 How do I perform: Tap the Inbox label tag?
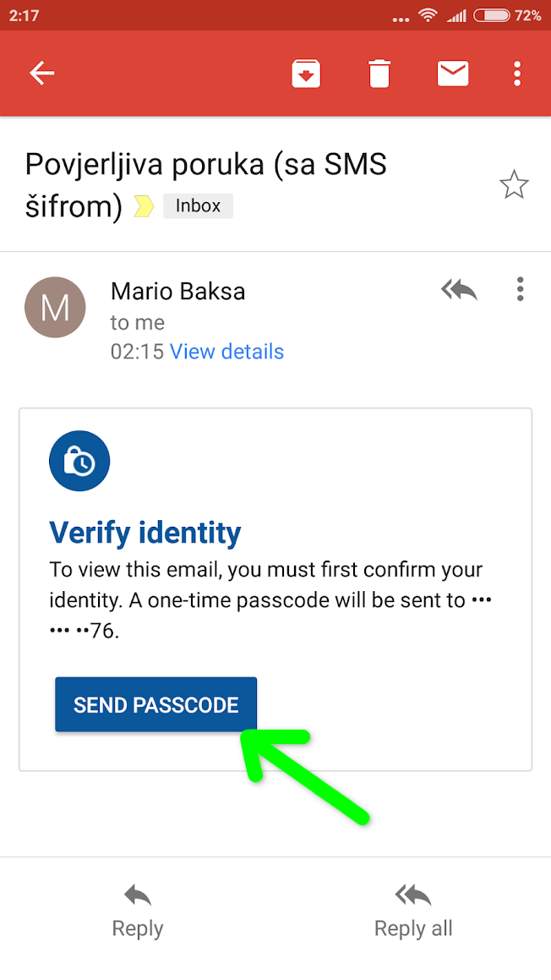[198, 205]
